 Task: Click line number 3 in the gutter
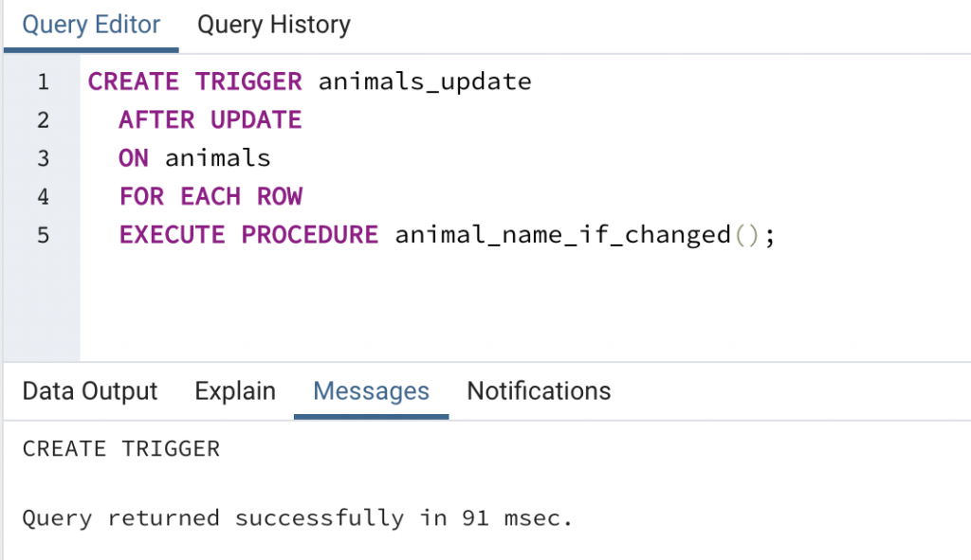[43, 158]
